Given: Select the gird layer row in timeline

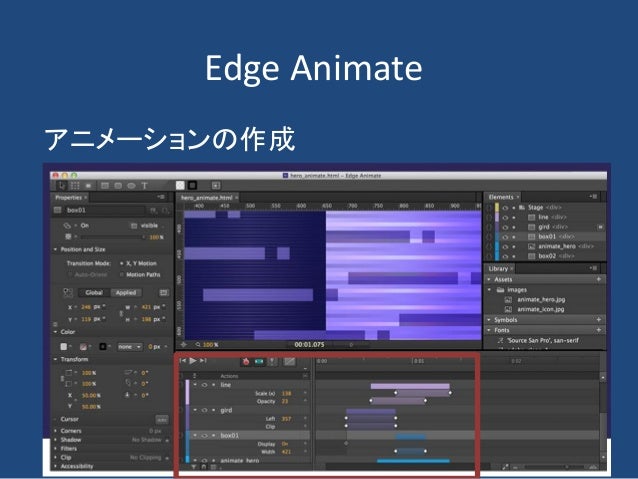Looking at the screenshot, I should click(x=250, y=410).
